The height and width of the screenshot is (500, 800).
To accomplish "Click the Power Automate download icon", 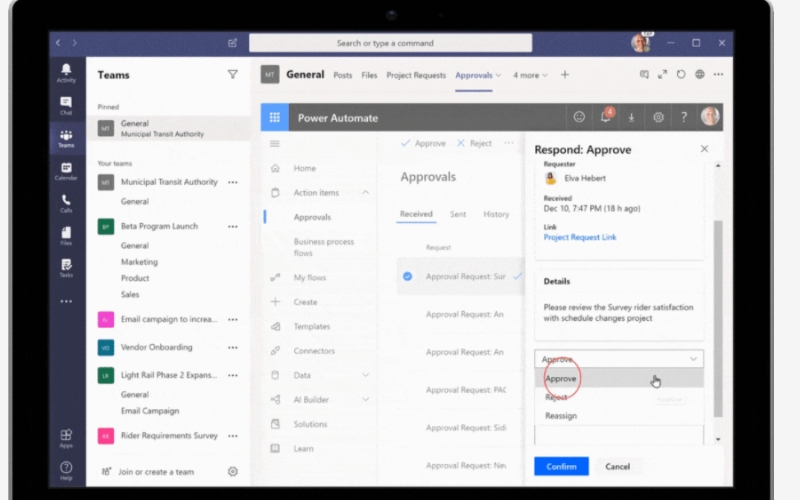I will [631, 117].
